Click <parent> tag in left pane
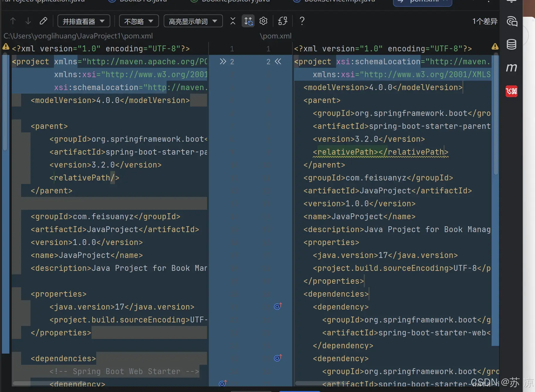Viewport: 535px width, 392px height. tap(49, 126)
